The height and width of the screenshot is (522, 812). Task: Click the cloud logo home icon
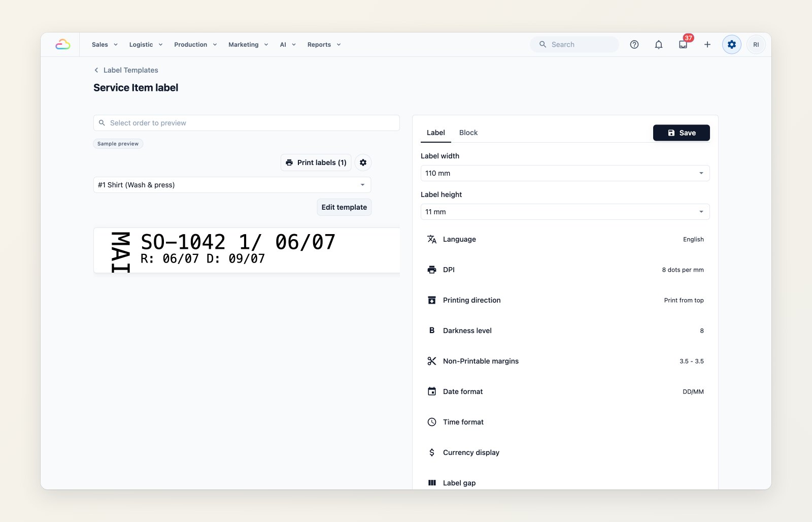coord(63,45)
